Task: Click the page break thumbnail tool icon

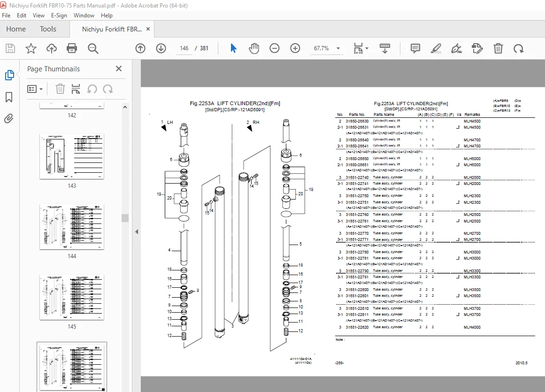Action: pos(76,89)
